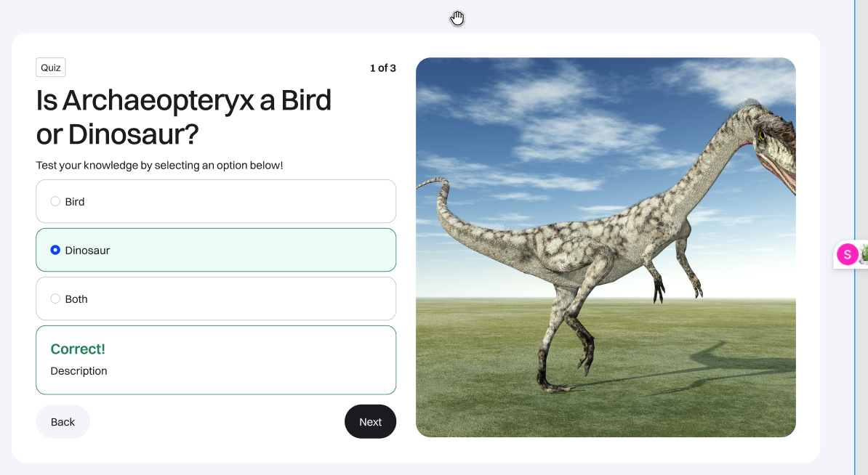868x475 pixels.
Task: Select the Both radio button
Action: pyautogui.click(x=55, y=299)
